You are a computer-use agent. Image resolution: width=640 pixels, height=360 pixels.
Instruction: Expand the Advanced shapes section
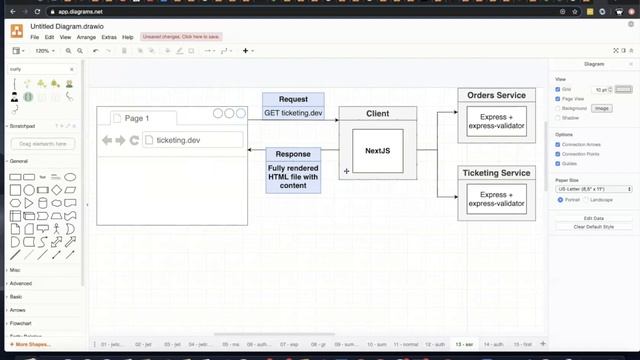20,283
